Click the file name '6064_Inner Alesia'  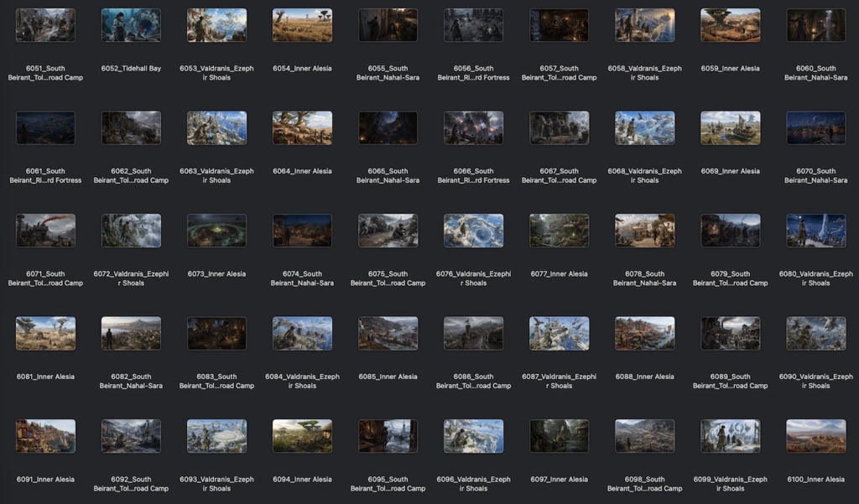302,171
